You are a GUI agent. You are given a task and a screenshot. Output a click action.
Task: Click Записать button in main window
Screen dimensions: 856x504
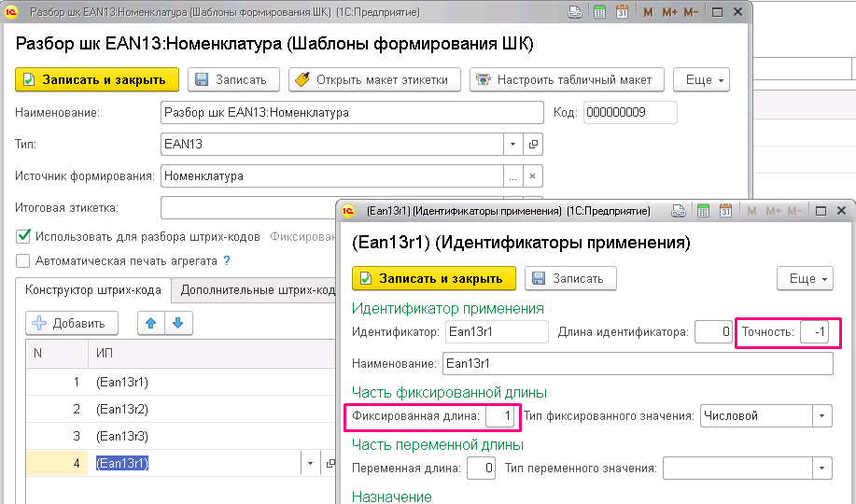click(233, 79)
